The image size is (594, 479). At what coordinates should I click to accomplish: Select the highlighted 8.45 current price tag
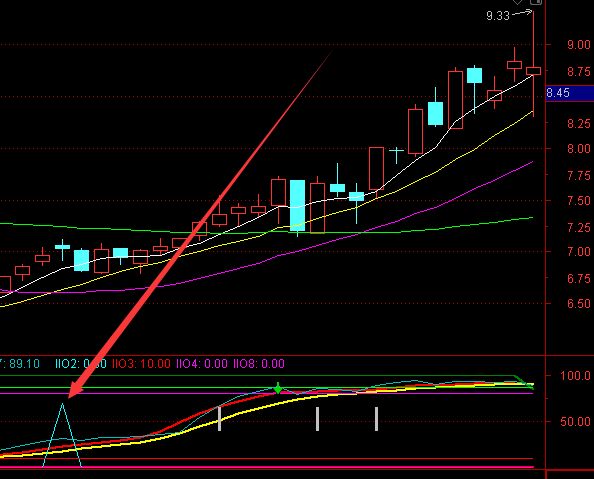(x=569, y=93)
